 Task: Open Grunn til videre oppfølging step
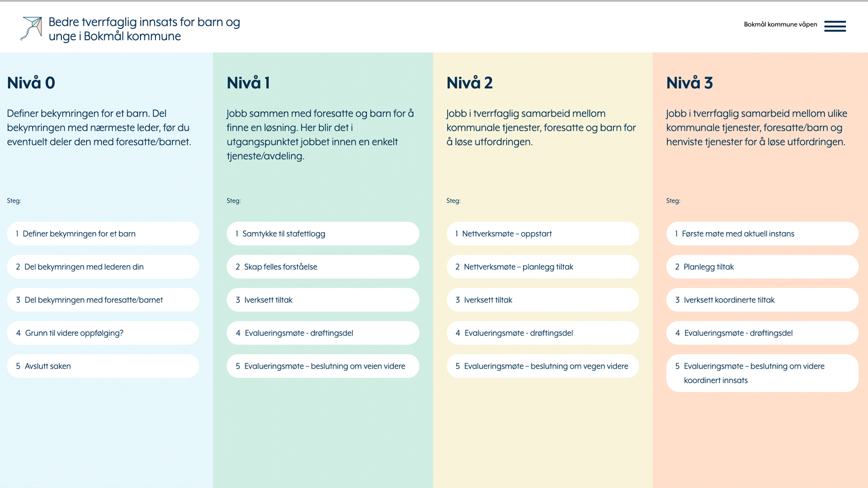103,333
